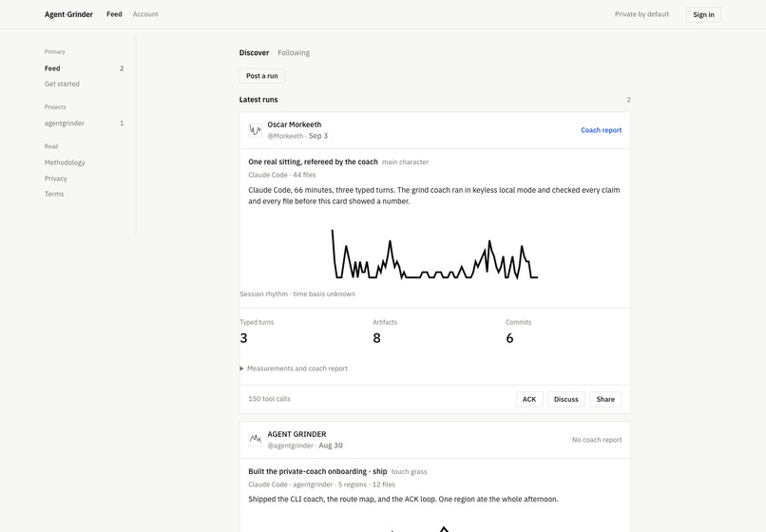Click the Discuss button
766x532 pixels.
click(565, 399)
